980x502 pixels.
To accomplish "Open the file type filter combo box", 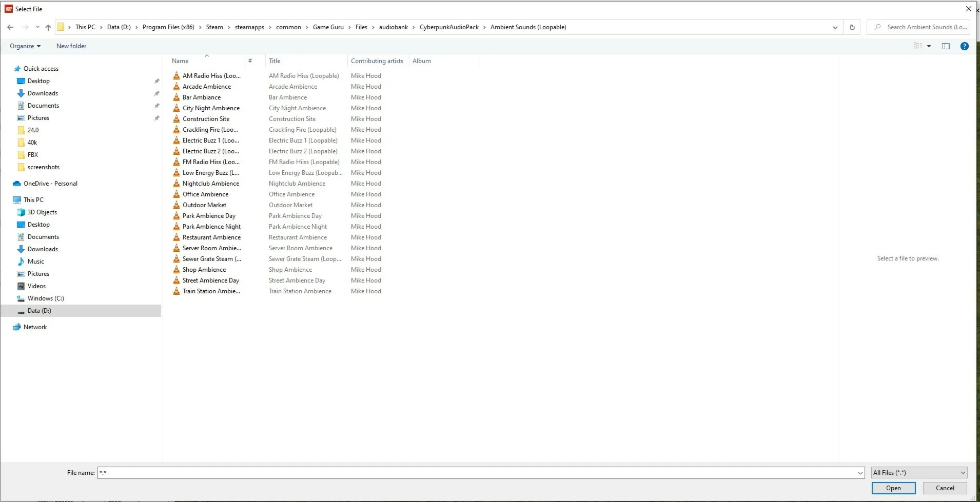I will pyautogui.click(x=919, y=473).
